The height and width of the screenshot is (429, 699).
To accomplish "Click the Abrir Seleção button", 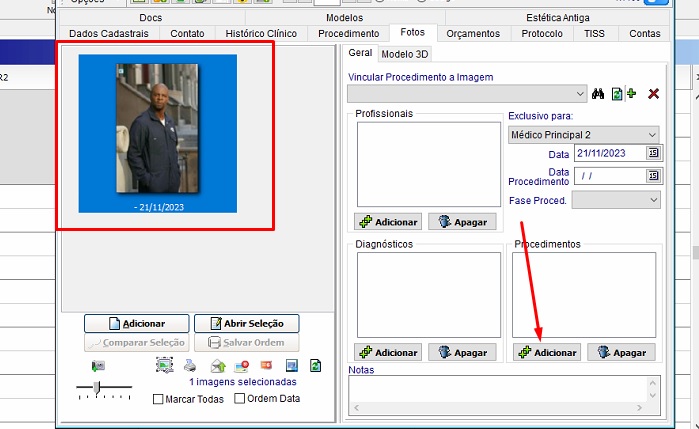I will (246, 324).
